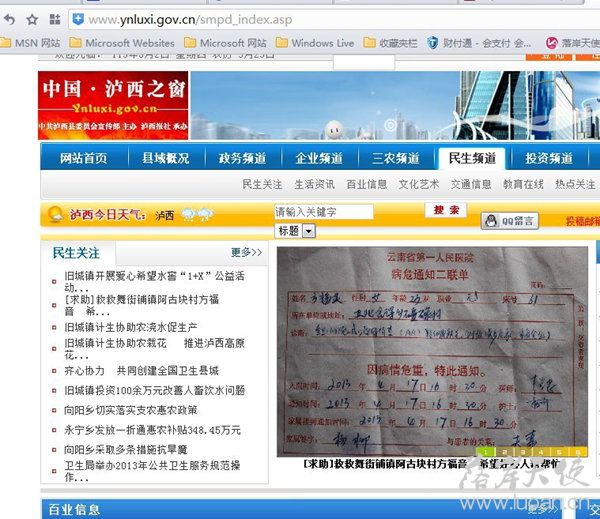Select slide 2 in image slideshow
Viewport: 600px width, 519px height.
click(x=504, y=452)
